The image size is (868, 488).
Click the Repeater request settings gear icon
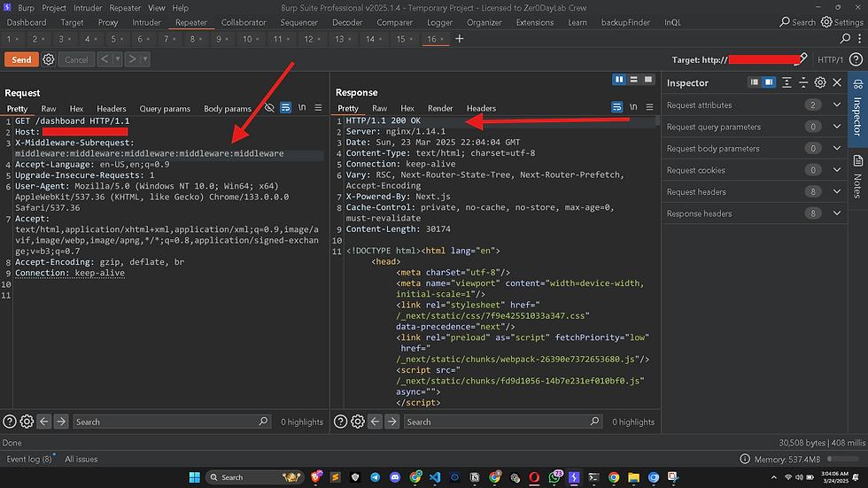pos(49,59)
